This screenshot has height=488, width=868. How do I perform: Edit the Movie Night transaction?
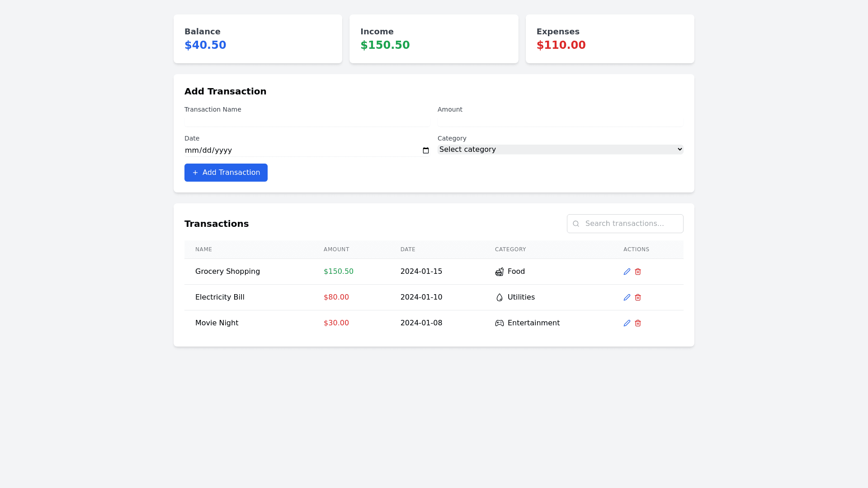coord(627,323)
